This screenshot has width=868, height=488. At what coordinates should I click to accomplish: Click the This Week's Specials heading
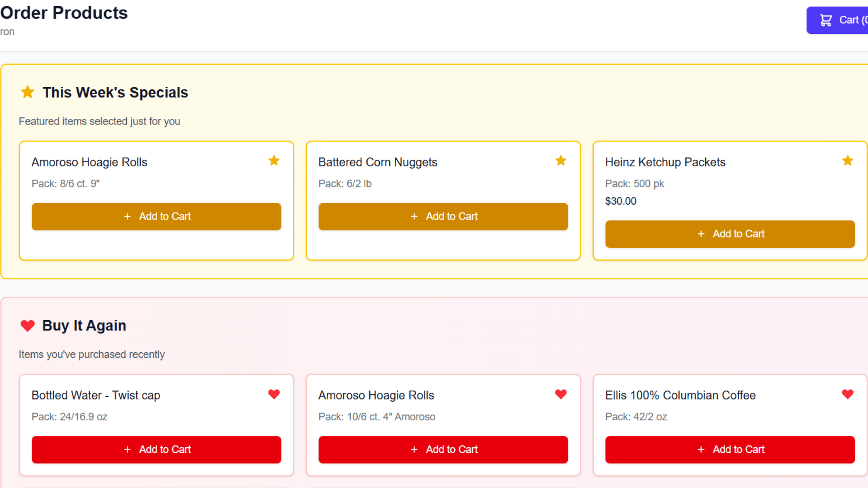coord(115,92)
